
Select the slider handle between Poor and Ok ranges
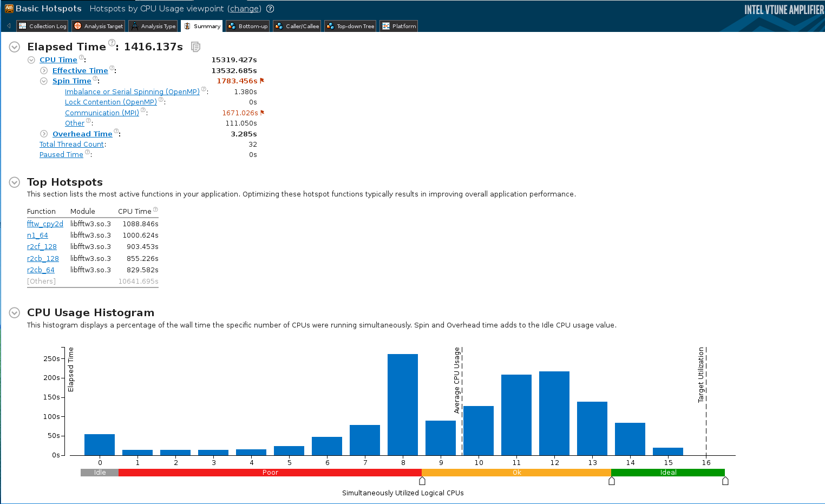422,481
